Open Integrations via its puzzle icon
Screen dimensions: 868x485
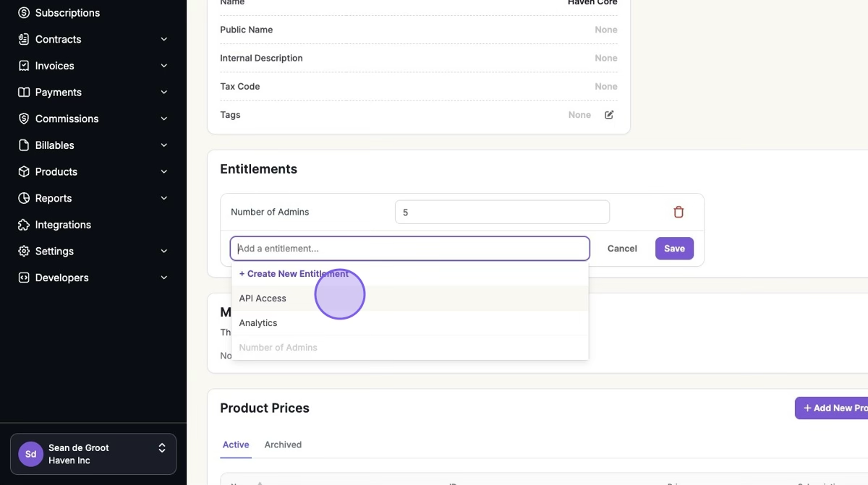click(x=24, y=225)
